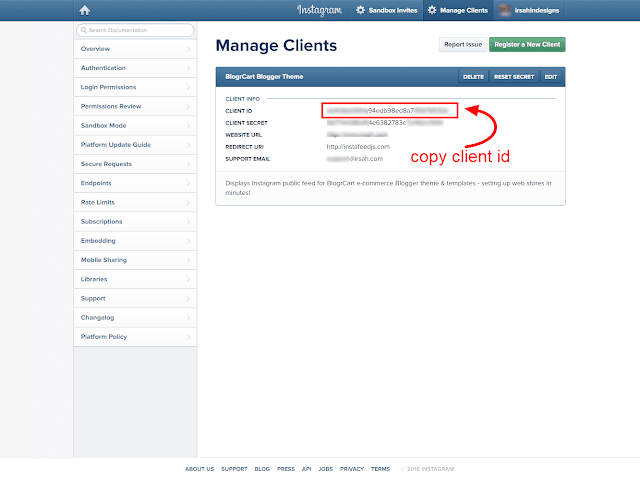Expand Subscriptions chevron
Screen dimensions: 640x480
(x=188, y=222)
